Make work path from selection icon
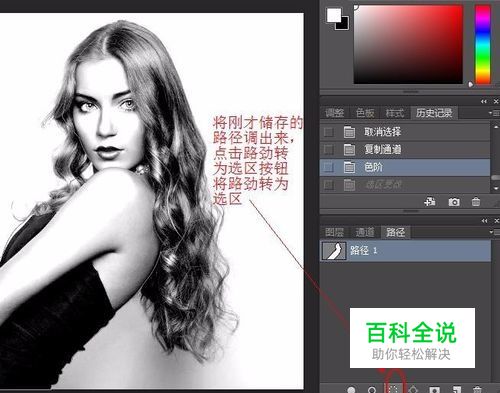The width and height of the screenshot is (500, 393). (x=413, y=389)
